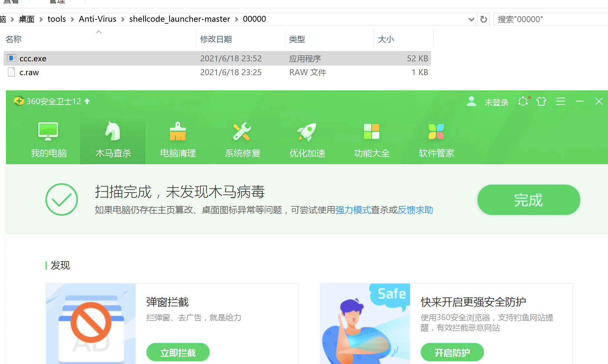Switch to the 优化加速 tab label

307,153
